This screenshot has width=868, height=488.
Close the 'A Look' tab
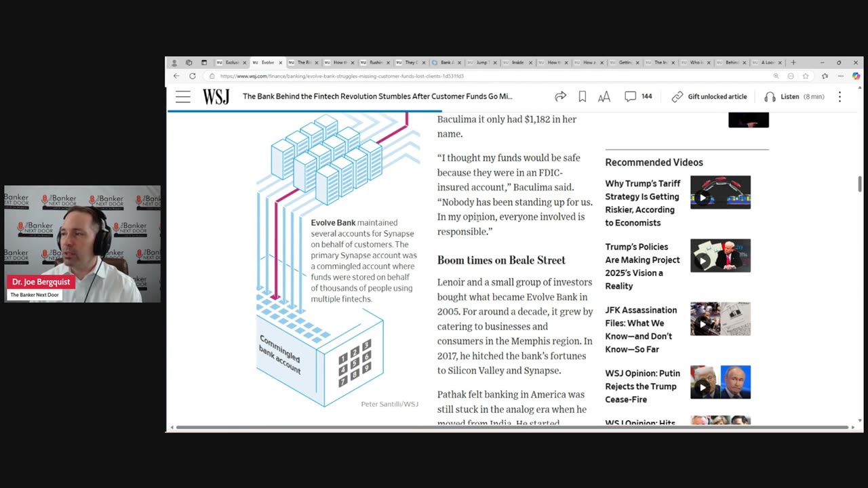pos(780,62)
